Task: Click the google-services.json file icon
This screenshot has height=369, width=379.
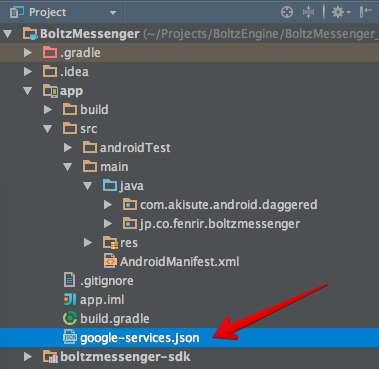Action: coord(70,337)
